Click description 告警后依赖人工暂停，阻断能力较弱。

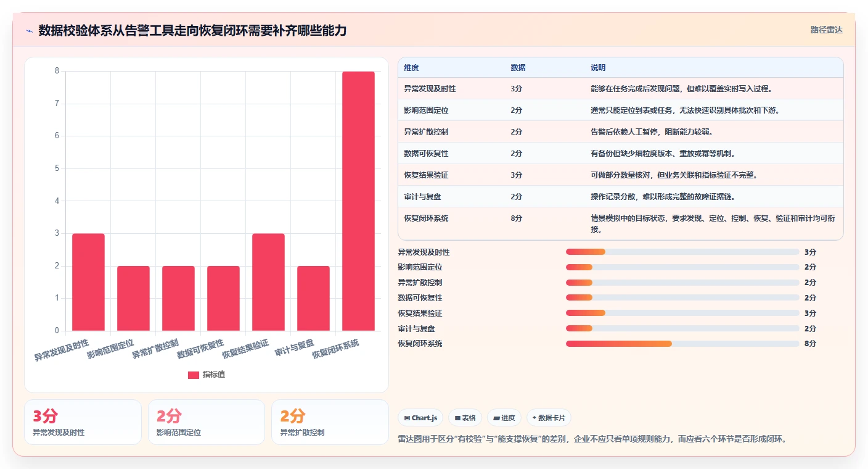pyautogui.click(x=652, y=132)
